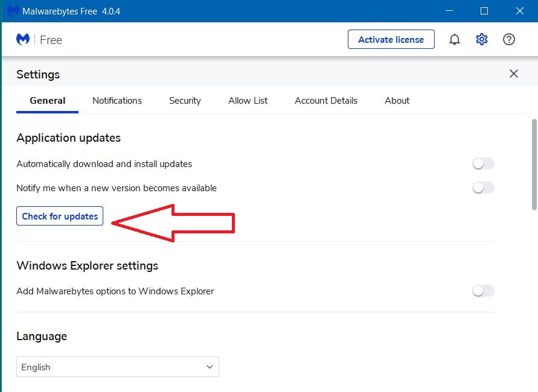Enable Malwarebytes options in Windows Explorer
Screen dimensions: 538x392
pyautogui.click(x=483, y=291)
